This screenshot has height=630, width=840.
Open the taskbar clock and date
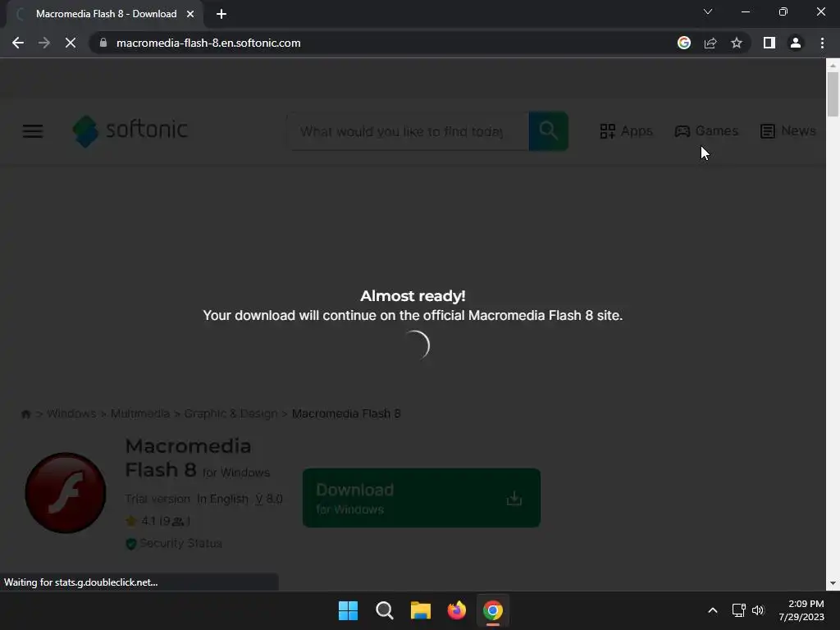pos(801,610)
